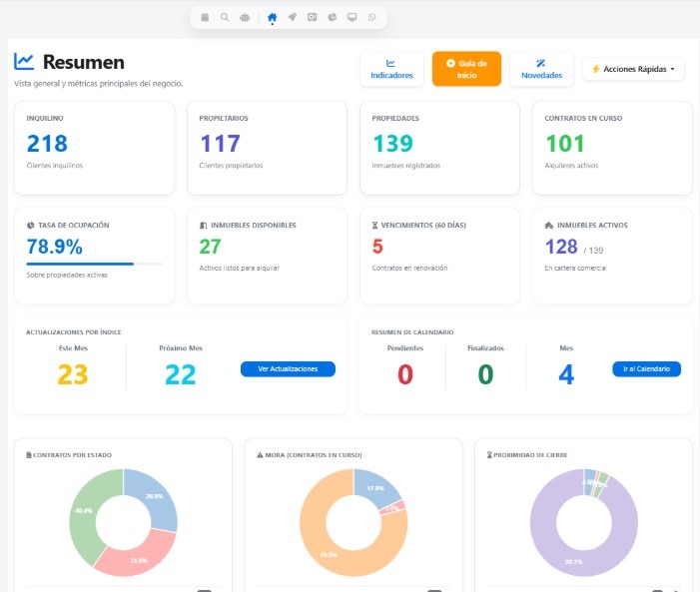700x592 pixels.
Task: Click the 218 Inquilino count
Action: coord(47,144)
